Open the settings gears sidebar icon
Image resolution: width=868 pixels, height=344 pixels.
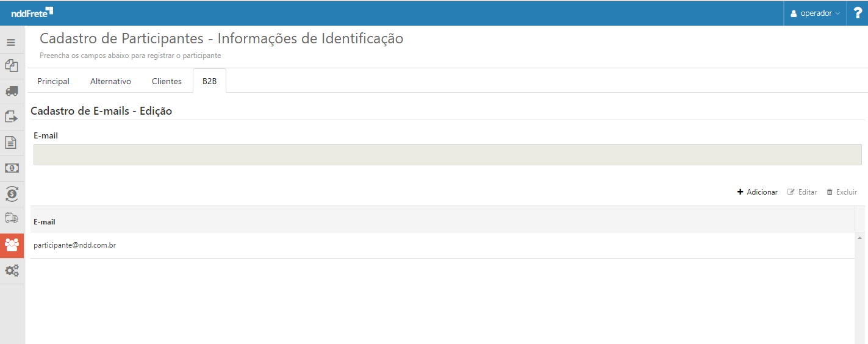(11, 270)
